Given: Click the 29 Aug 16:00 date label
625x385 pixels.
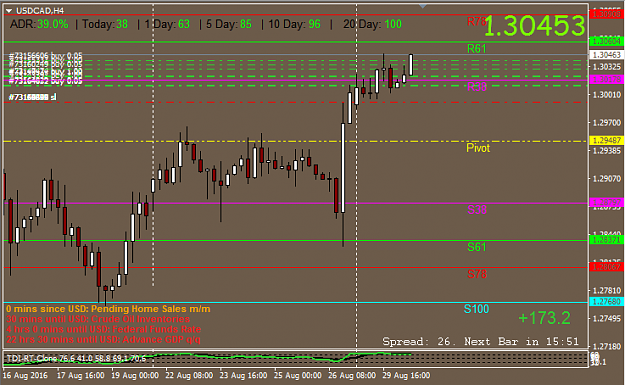Looking at the screenshot, I should click(x=406, y=375).
